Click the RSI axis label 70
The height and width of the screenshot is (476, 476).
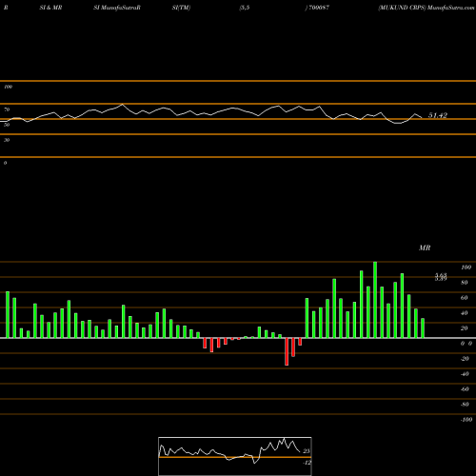pyautogui.click(x=7, y=109)
